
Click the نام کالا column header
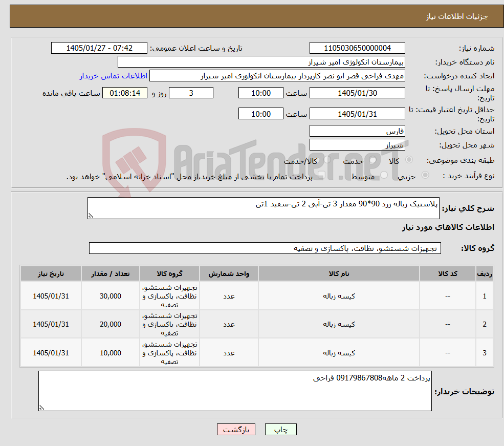coord(339,273)
